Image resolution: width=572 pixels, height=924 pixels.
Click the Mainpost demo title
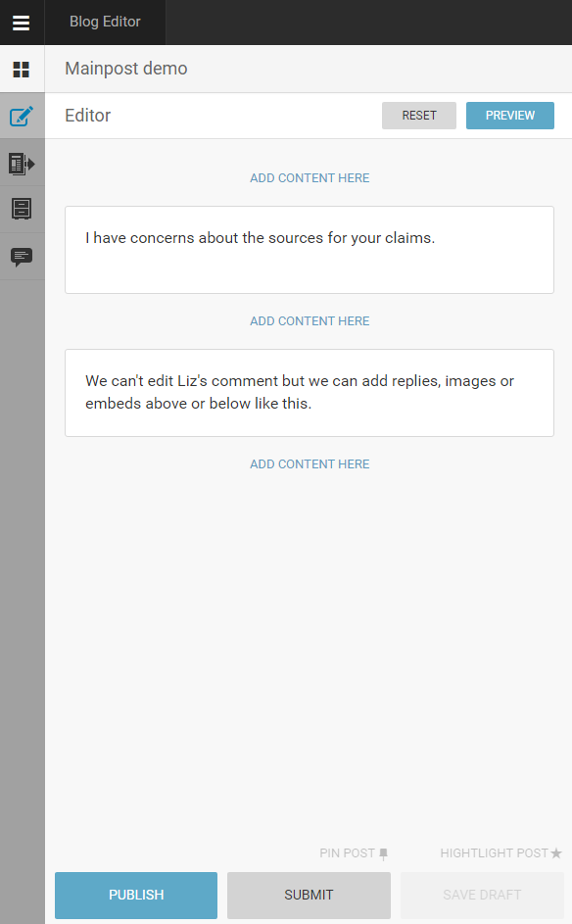coord(126,69)
